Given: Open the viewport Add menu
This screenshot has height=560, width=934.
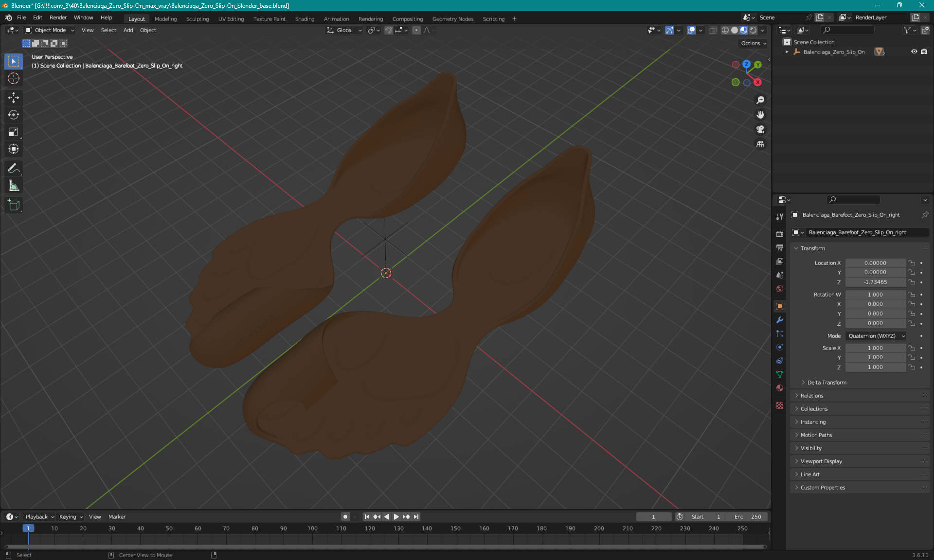Looking at the screenshot, I should pyautogui.click(x=128, y=30).
